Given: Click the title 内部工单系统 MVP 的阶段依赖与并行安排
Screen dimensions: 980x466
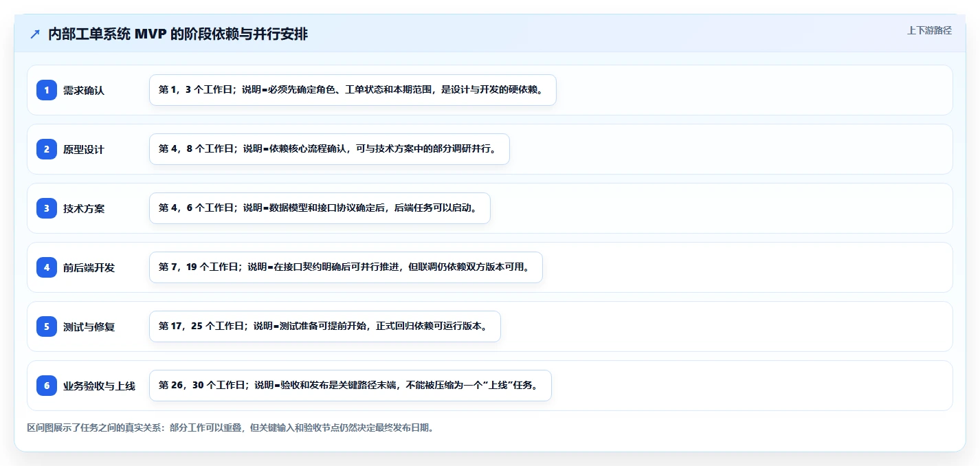Looking at the screenshot, I should pyautogui.click(x=178, y=34).
